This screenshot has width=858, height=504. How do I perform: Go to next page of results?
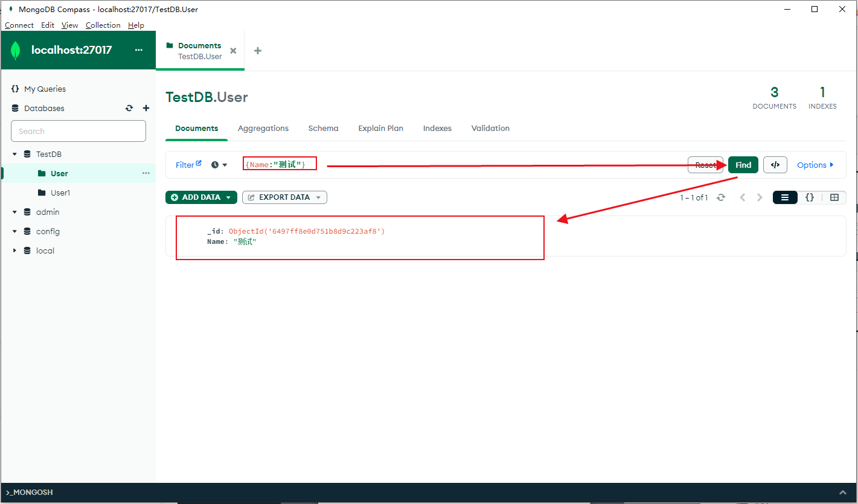click(x=760, y=197)
